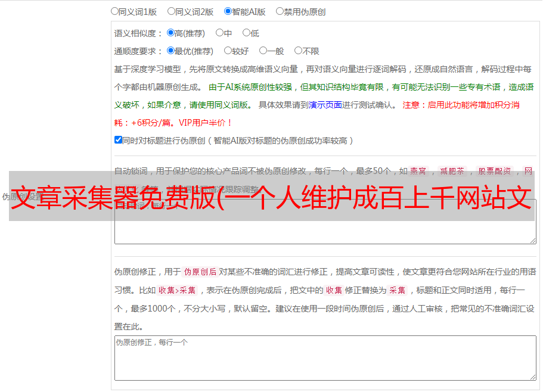Viewport: 543px width, 392px height.
Task: Select the 同义词2版 radio option
Action: [171, 11]
